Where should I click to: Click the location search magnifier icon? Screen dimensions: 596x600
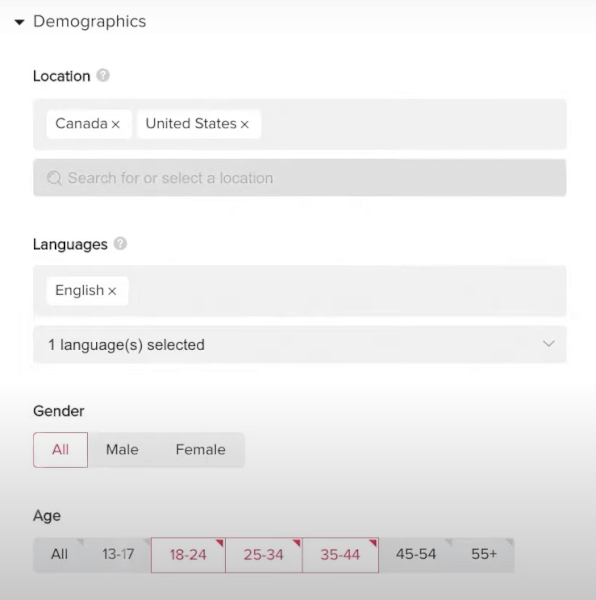coord(54,178)
